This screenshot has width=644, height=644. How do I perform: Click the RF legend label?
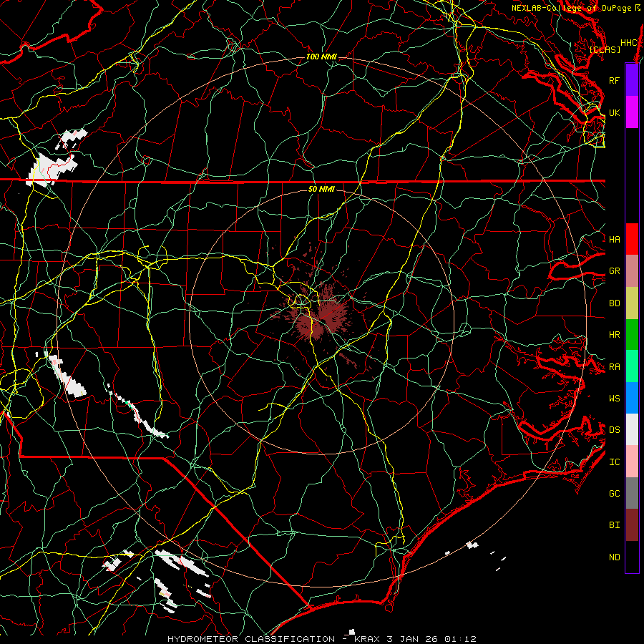(614, 80)
